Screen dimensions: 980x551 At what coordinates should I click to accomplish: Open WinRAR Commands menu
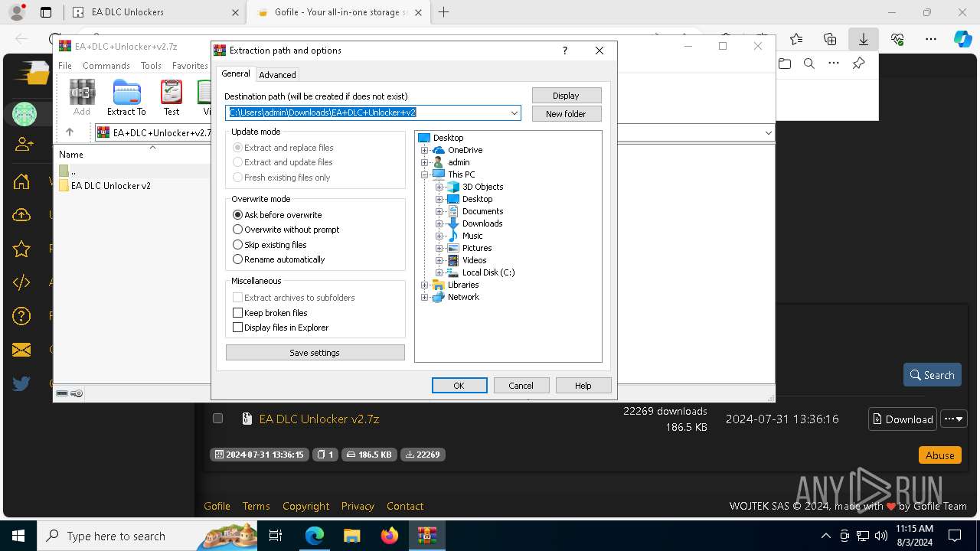point(106,66)
